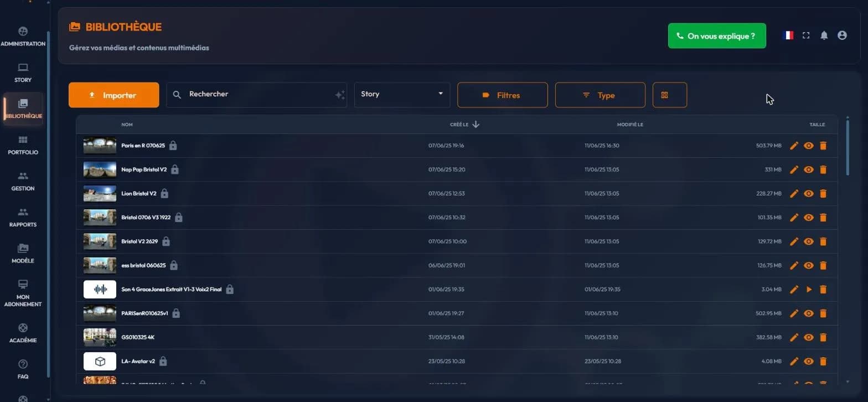This screenshot has height=402, width=868.
Task: Click the Rechercher search field
Action: 256,95
